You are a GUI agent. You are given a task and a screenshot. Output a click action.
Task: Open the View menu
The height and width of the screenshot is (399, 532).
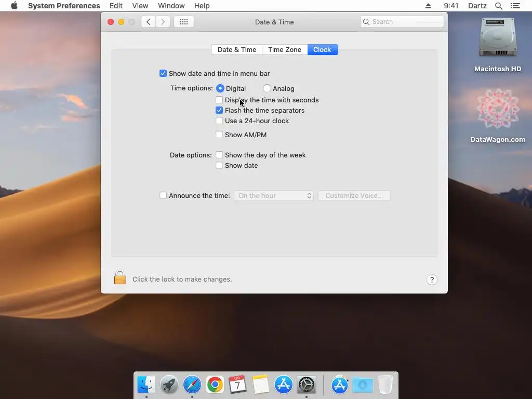tap(140, 6)
